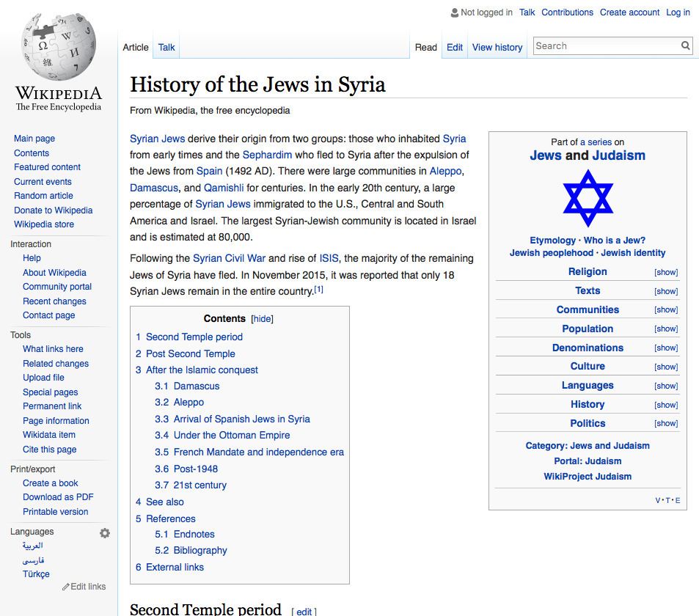The image size is (699, 616).
Task: Click the blue Star of David image
Action: pyautogui.click(x=588, y=198)
